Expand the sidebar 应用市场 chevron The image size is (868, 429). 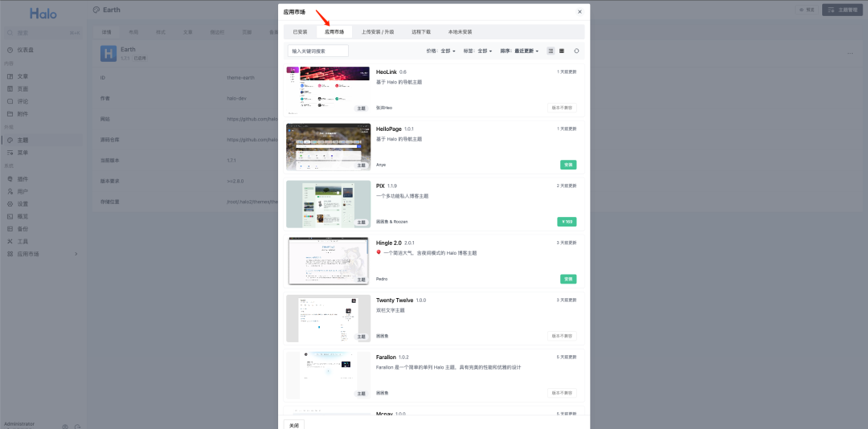pos(76,254)
